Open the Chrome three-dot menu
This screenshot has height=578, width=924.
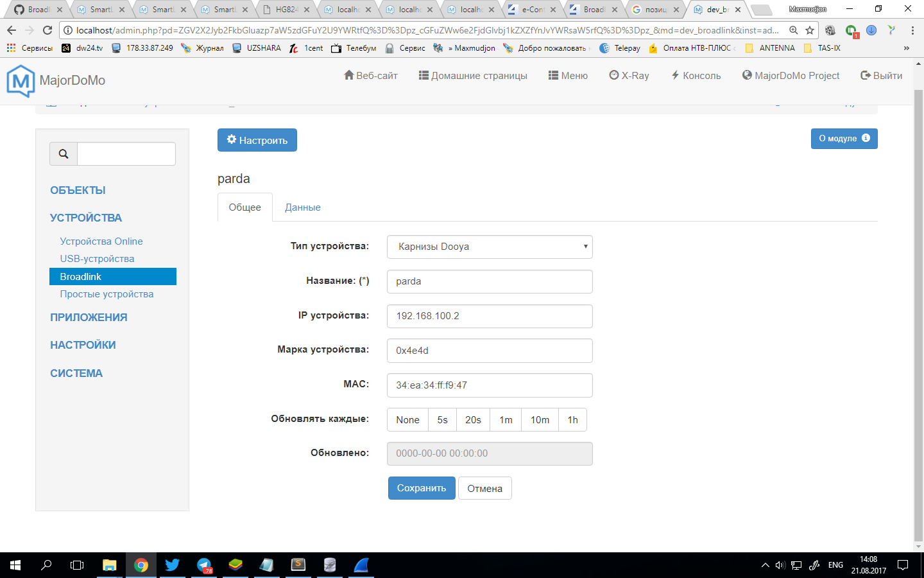click(912, 30)
